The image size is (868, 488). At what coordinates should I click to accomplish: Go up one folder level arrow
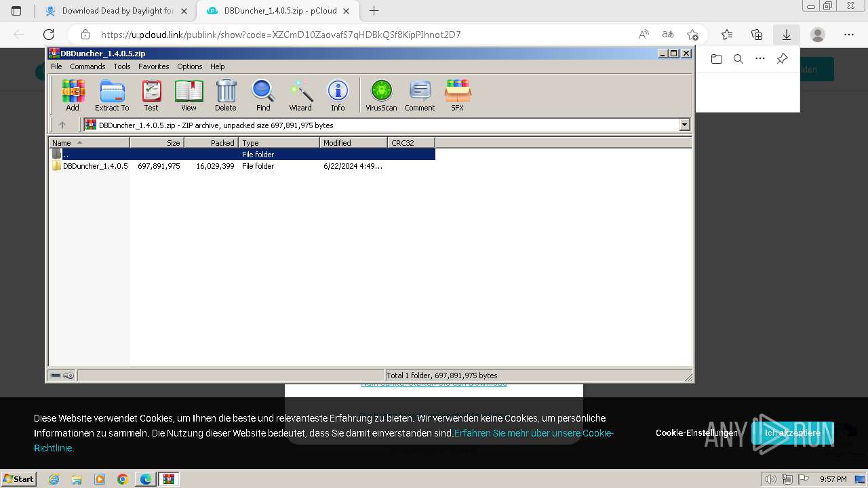62,125
